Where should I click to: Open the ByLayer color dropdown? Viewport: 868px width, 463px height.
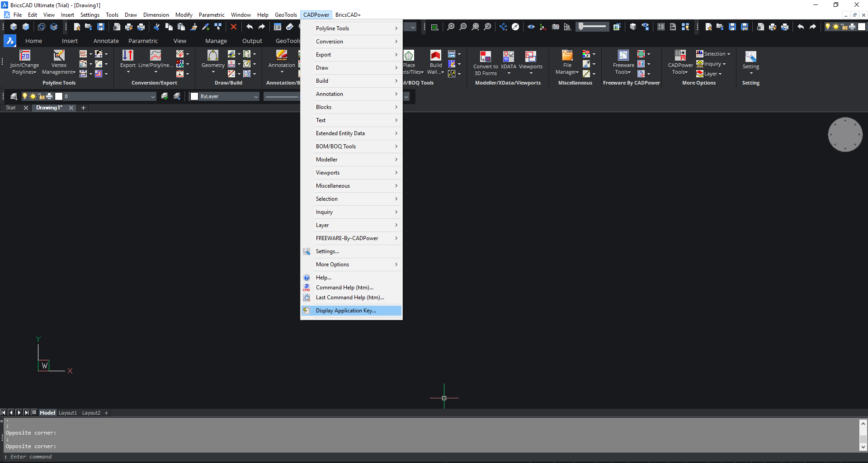(256, 97)
